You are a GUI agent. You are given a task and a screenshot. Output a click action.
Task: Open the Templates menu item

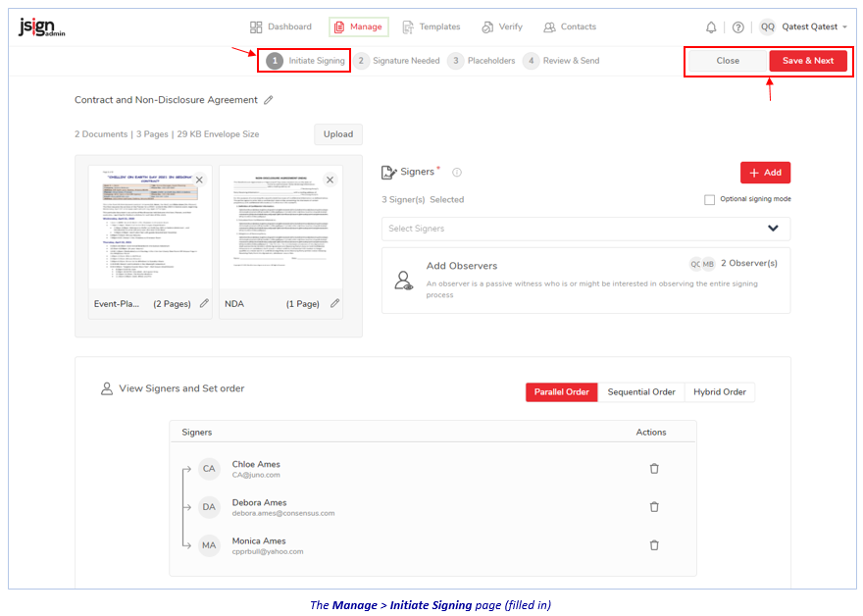pos(430,27)
